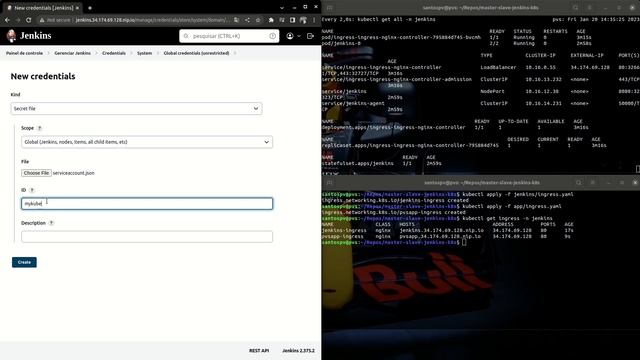Click the ID input field containing mykube

[147, 204]
